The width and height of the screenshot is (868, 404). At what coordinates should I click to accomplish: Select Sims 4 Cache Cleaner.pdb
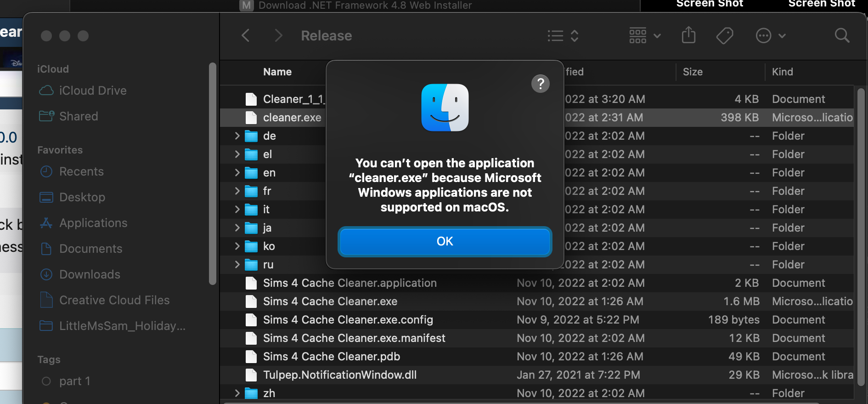[x=331, y=357]
